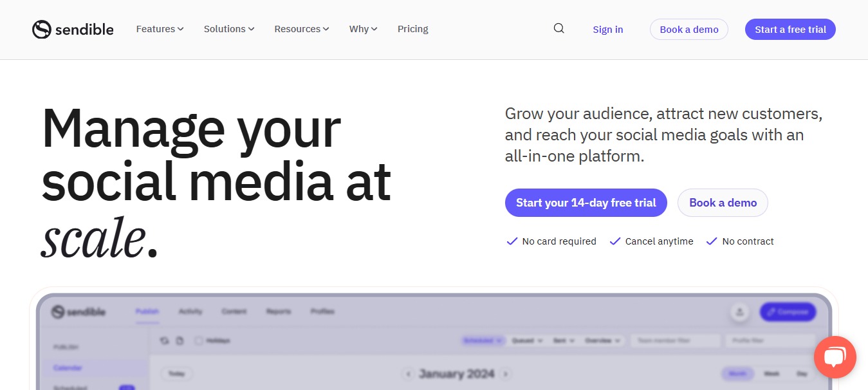Go to next month after January 2024
Viewport: 868px width, 390px height.
(506, 374)
